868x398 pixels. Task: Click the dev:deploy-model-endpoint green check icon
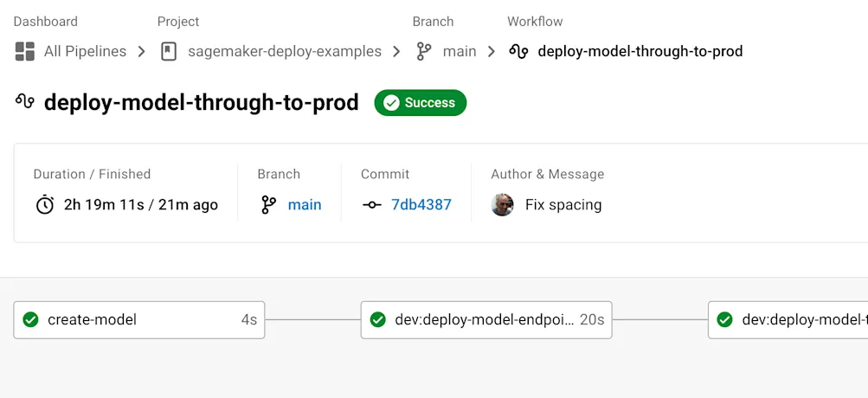378,320
